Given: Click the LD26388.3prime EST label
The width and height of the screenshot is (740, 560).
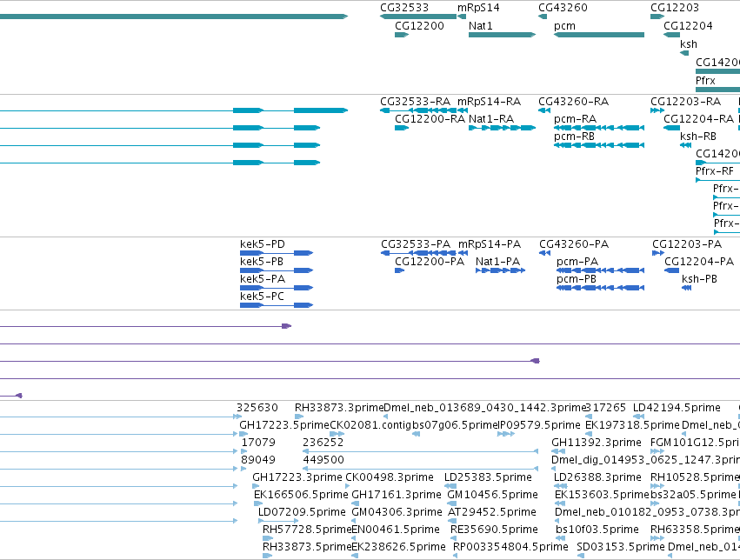Looking at the screenshot, I should pyautogui.click(x=597, y=477).
